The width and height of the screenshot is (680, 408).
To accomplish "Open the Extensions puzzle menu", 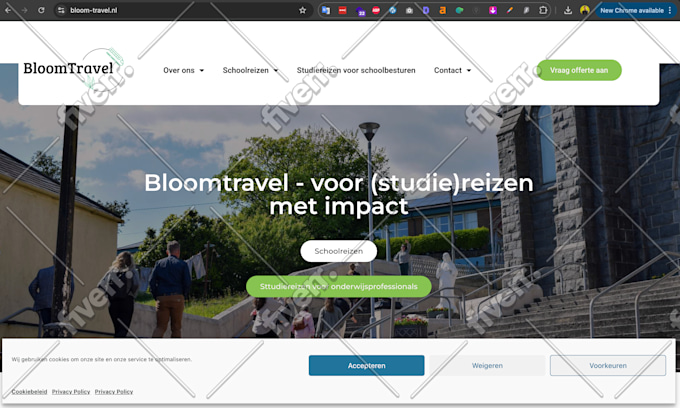I will (543, 10).
